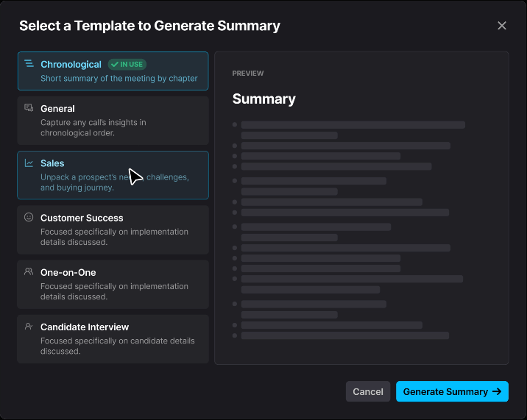Select the Customer Success template
Image resolution: width=527 pixels, height=420 pixels.
pyautogui.click(x=113, y=229)
